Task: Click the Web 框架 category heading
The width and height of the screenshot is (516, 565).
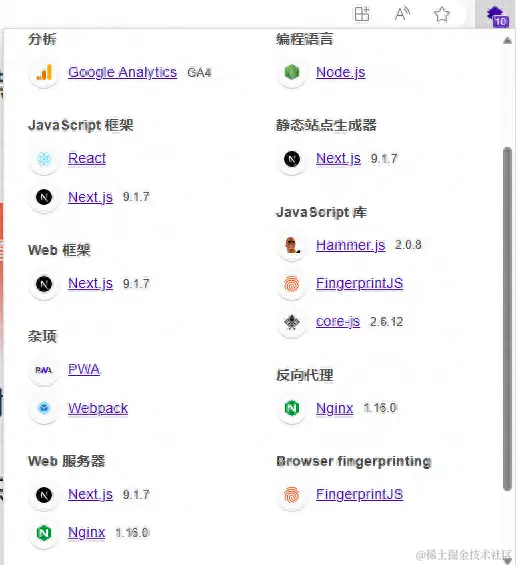Action: 59,250
